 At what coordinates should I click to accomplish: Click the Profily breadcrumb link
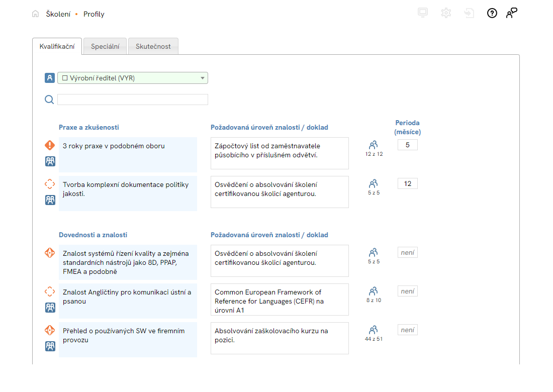[94, 14]
